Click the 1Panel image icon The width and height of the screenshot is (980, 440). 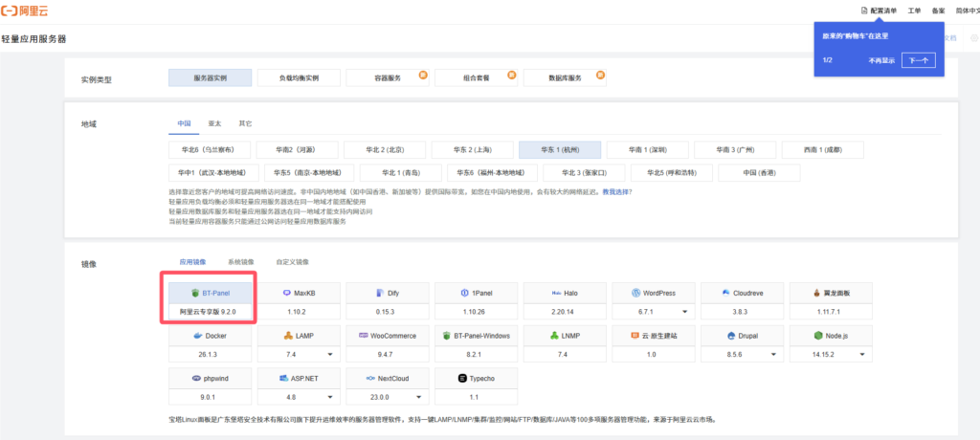coord(464,293)
